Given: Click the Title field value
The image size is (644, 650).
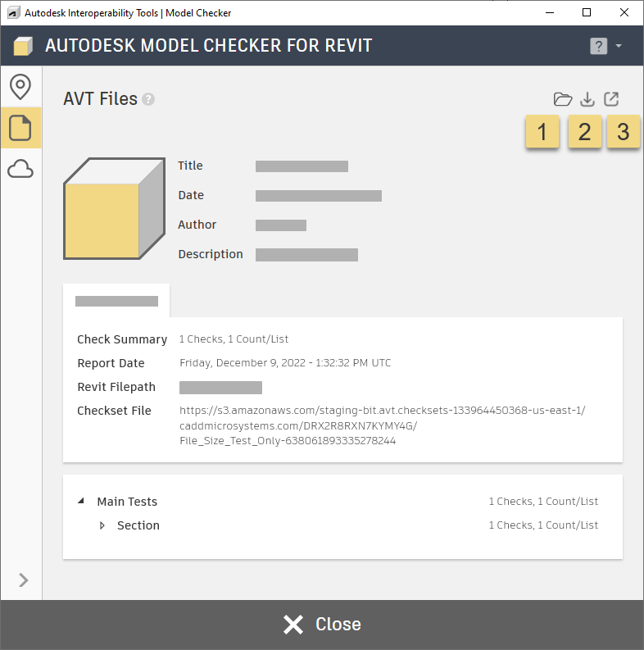Looking at the screenshot, I should point(302,166).
